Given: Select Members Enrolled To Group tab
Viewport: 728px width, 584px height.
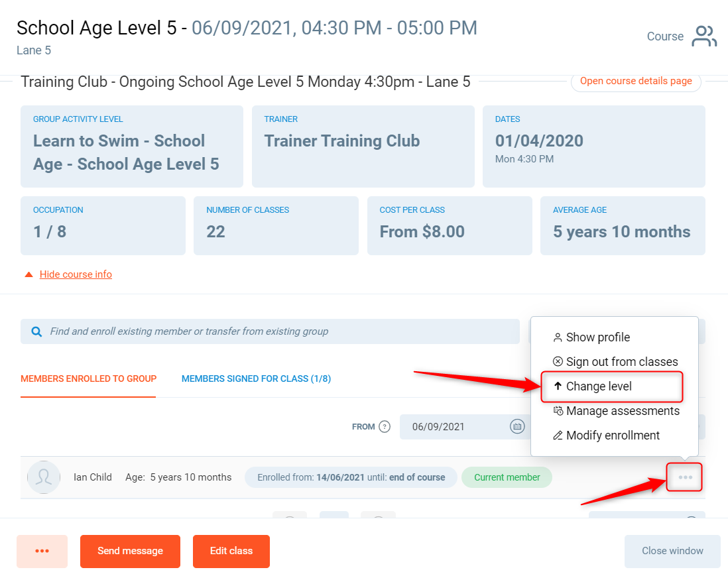Looking at the screenshot, I should point(88,379).
